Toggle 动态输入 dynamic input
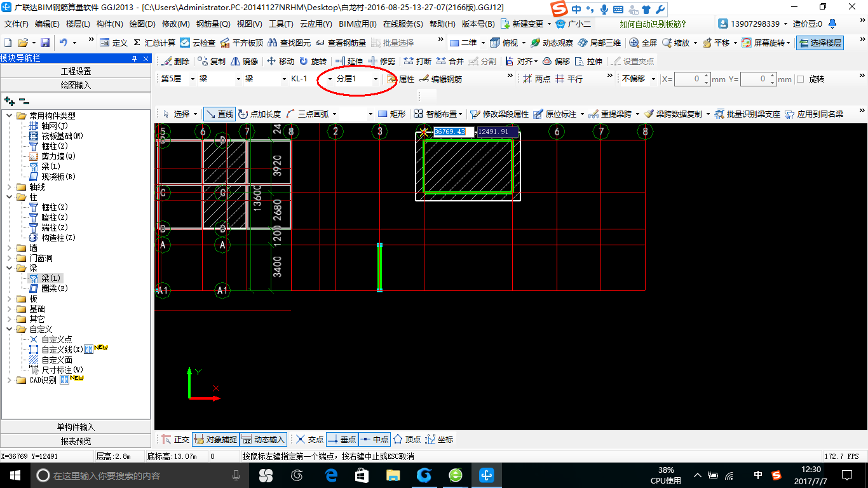Image resolution: width=868 pixels, height=488 pixels. point(263,439)
